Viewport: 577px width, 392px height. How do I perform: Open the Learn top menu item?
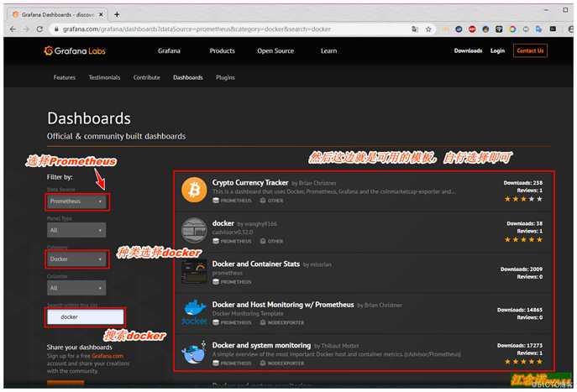tap(328, 50)
